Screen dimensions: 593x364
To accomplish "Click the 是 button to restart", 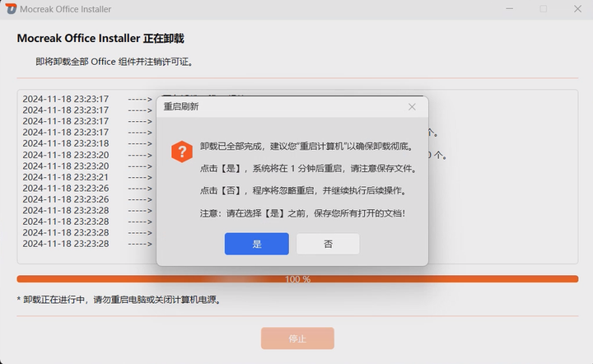I will [256, 244].
